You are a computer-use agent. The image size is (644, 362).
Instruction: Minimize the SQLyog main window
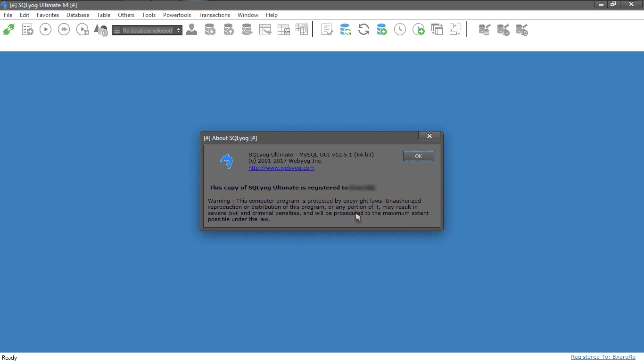pos(601,4)
